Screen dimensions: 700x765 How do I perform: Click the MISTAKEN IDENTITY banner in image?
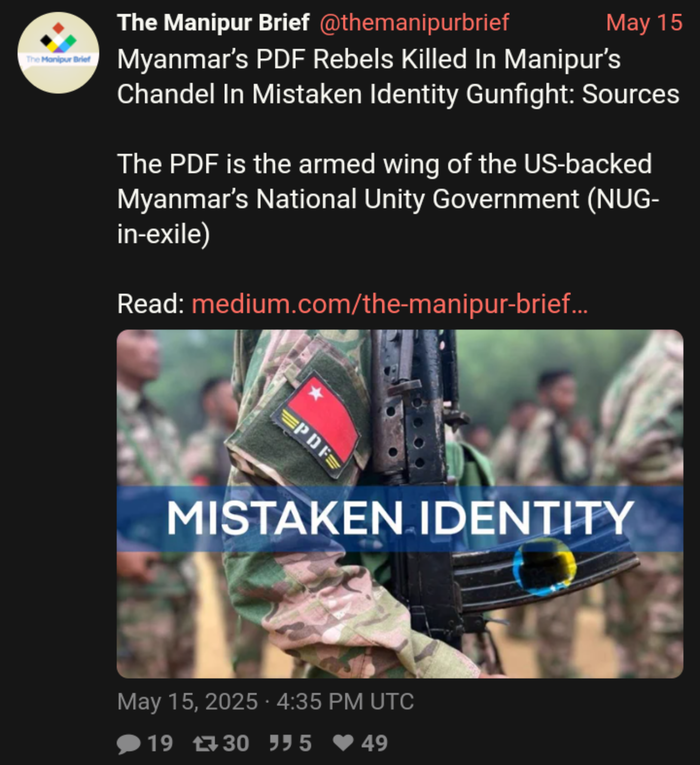[400, 518]
